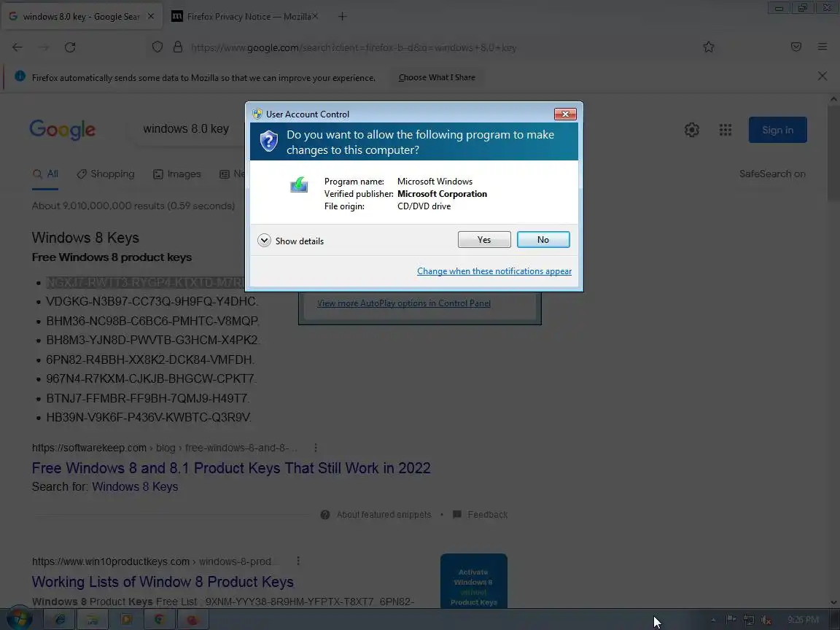The height and width of the screenshot is (630, 840).
Task: Open Chrome from taskbar
Action: pos(159,620)
